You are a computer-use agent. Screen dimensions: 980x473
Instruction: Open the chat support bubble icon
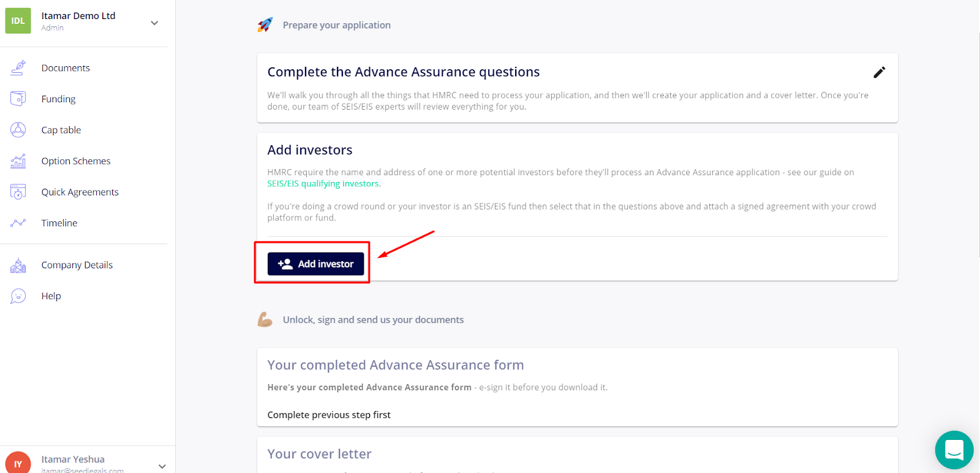(x=954, y=450)
